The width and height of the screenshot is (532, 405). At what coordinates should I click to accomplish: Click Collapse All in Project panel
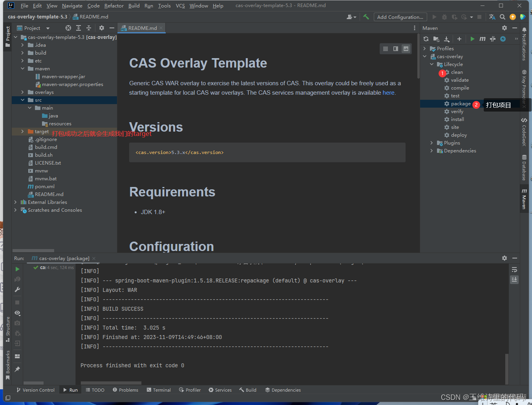click(x=89, y=28)
